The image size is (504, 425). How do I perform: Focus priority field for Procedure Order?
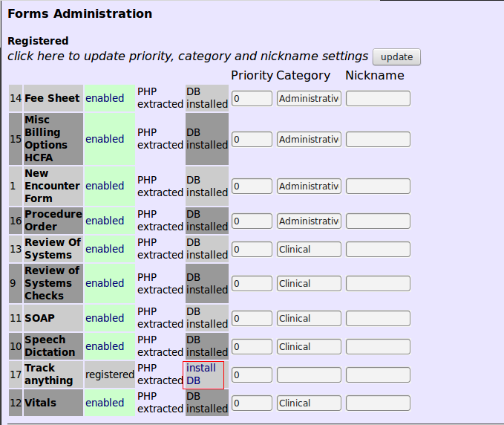[x=252, y=221]
